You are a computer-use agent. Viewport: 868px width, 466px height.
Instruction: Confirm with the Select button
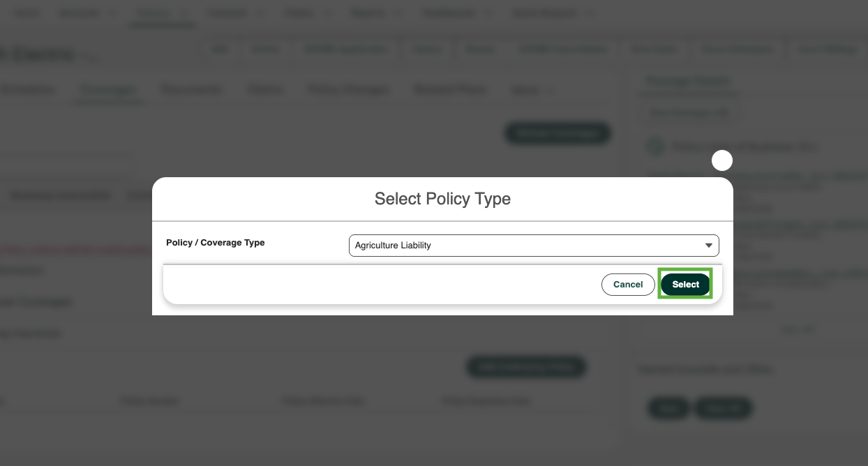[x=685, y=284]
